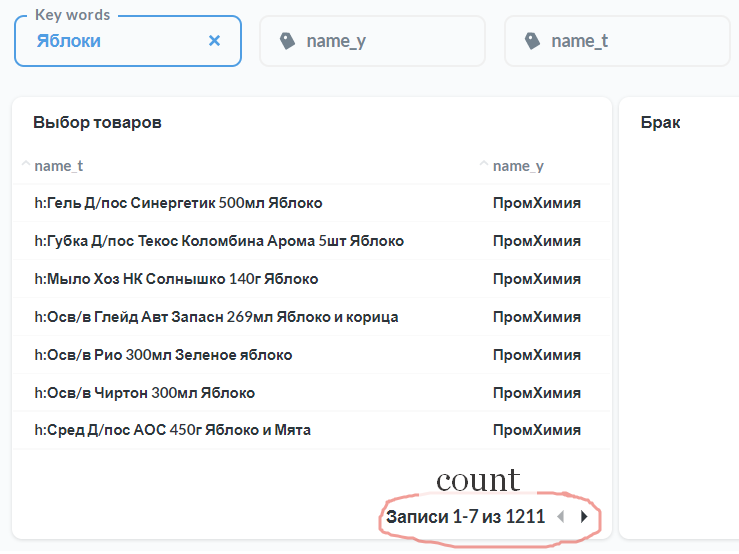Viewport: 739px width, 554px height.
Task: Click ПромХимия in the Мыло Хоз row
Action: click(x=537, y=279)
